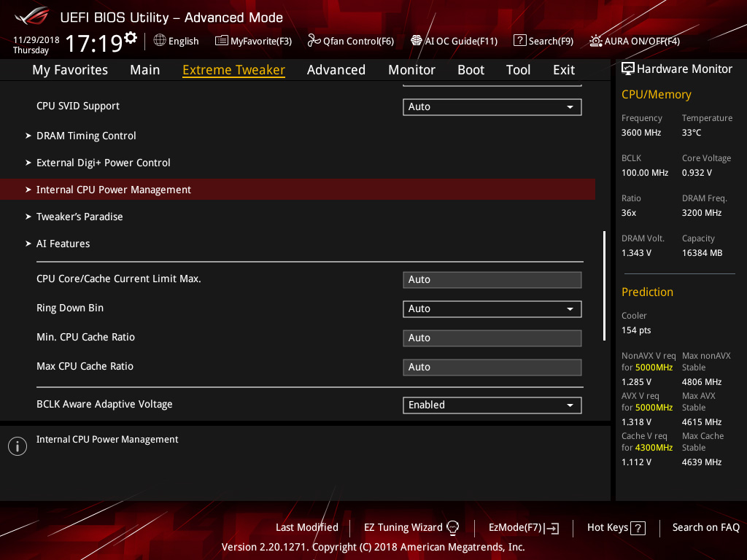Switch to the Advanced tab

[336, 70]
